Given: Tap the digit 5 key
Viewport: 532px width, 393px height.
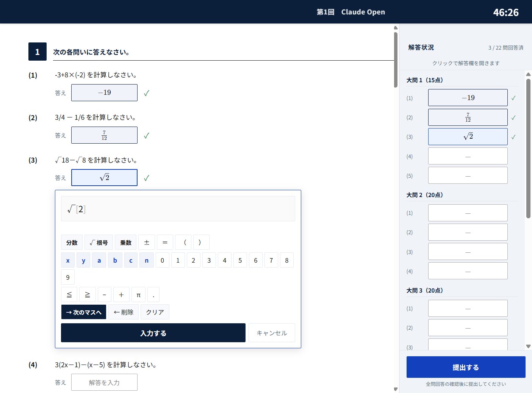Looking at the screenshot, I should pos(240,260).
